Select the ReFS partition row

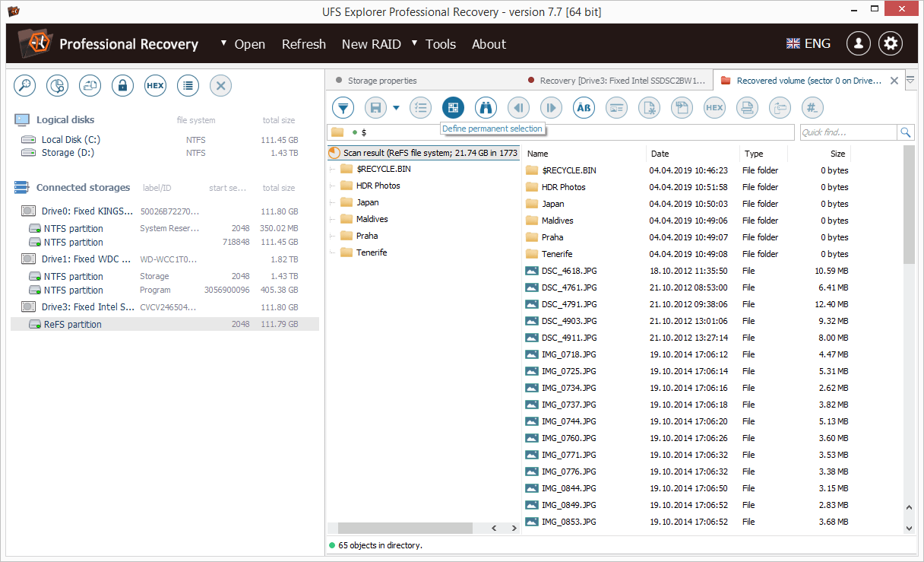click(x=164, y=324)
